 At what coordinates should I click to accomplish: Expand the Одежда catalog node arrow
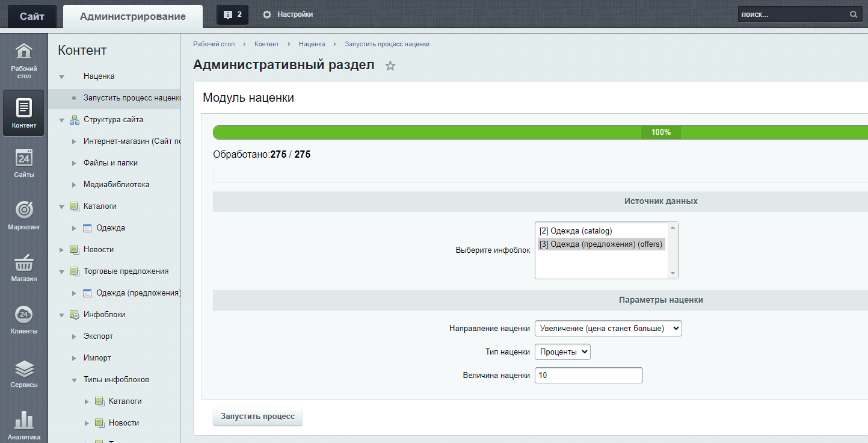74,228
